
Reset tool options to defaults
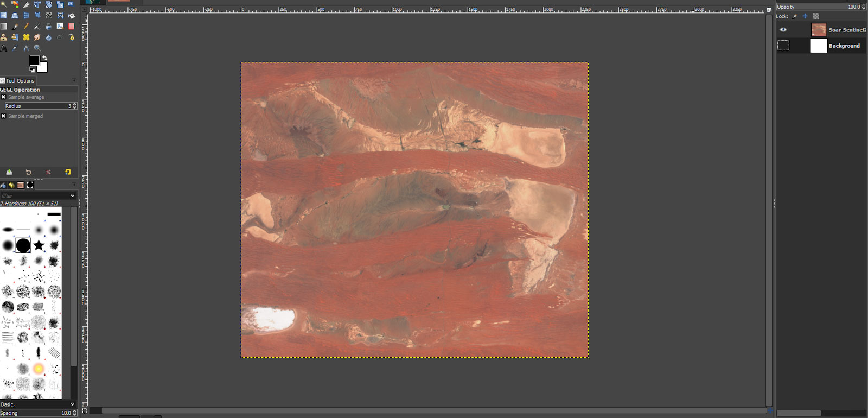point(68,172)
